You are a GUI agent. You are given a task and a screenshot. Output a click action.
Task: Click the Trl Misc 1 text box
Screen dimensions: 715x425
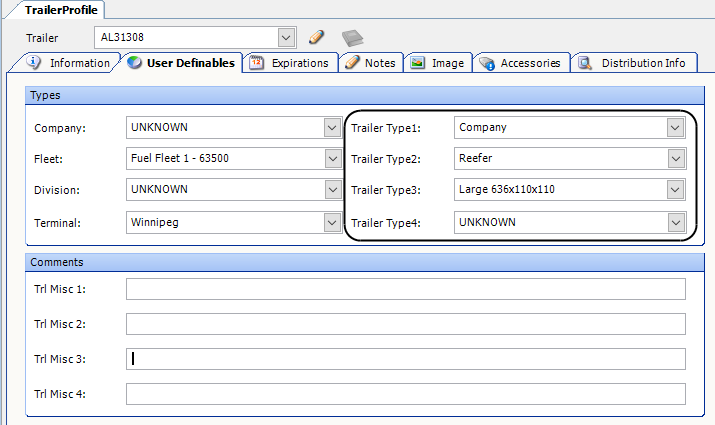click(406, 289)
